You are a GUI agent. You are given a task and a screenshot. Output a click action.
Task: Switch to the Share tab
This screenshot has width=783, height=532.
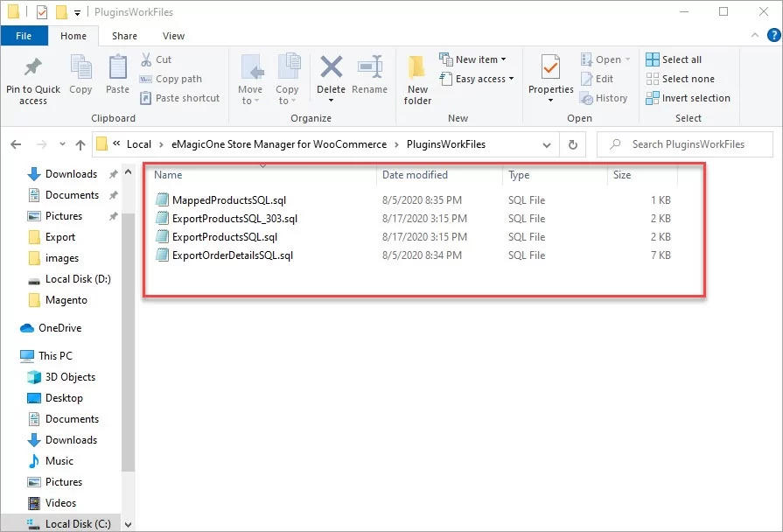124,36
